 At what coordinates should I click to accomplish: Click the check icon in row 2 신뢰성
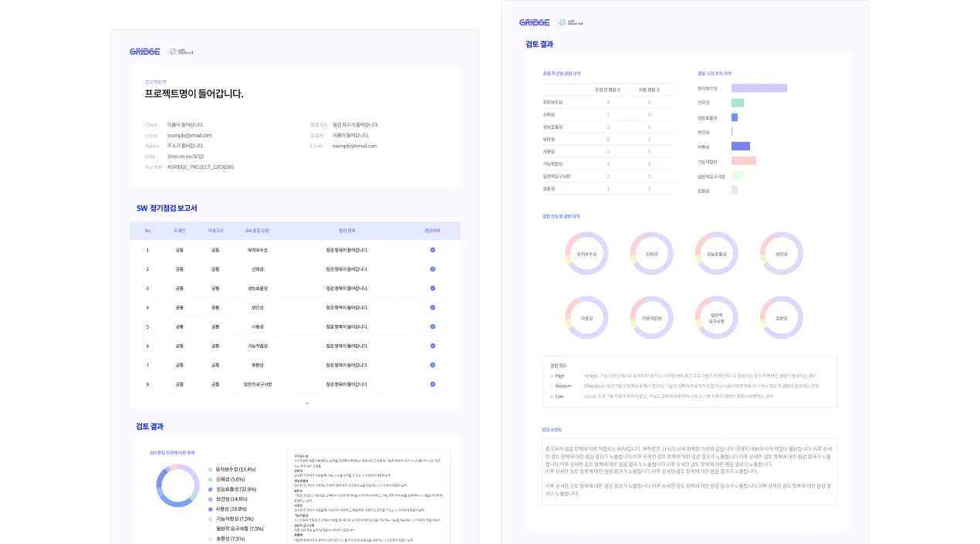(x=433, y=269)
